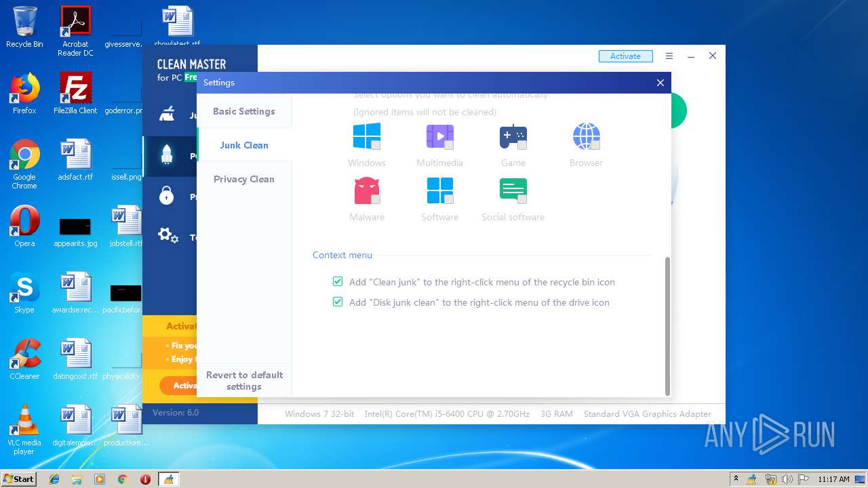Open the volume control in the tray

coord(787,479)
